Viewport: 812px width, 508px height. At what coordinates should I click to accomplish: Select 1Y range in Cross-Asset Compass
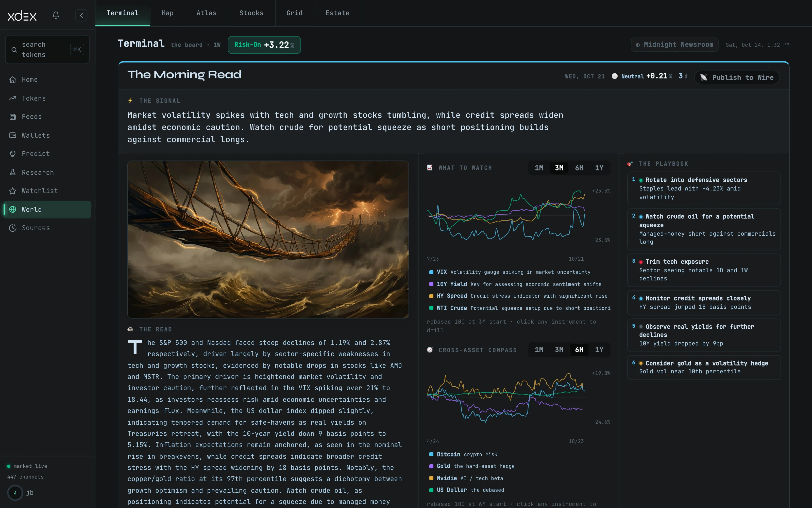click(599, 350)
